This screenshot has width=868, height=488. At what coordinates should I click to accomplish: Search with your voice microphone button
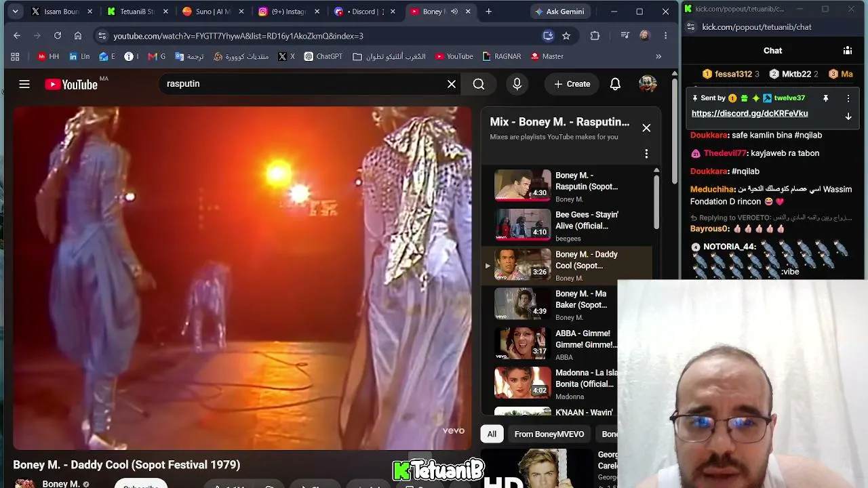517,84
